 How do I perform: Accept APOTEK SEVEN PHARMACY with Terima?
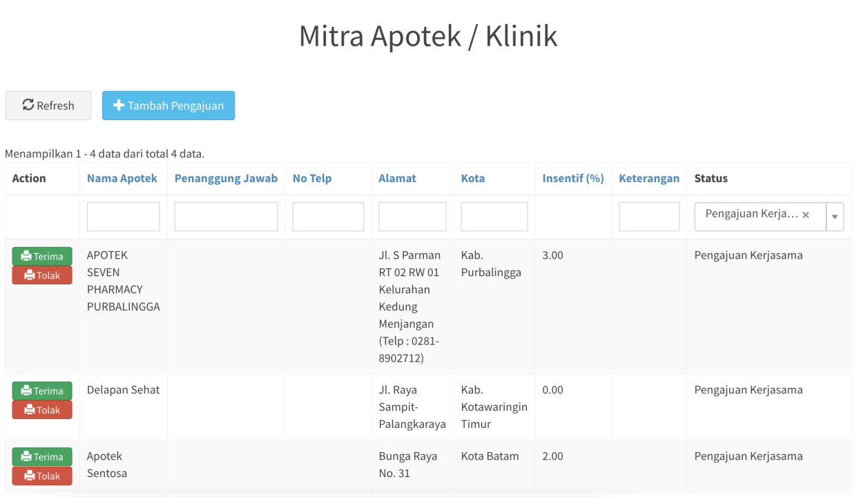[42, 256]
